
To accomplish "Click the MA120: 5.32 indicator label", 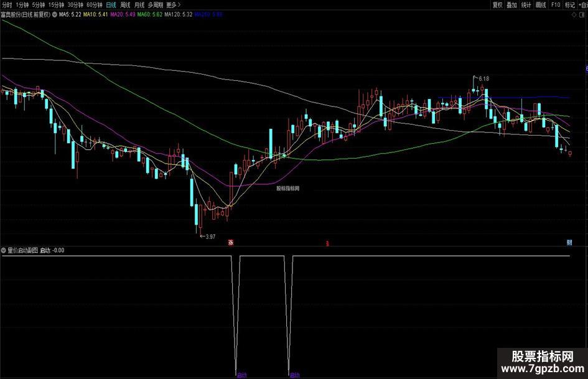I will pos(179,15).
